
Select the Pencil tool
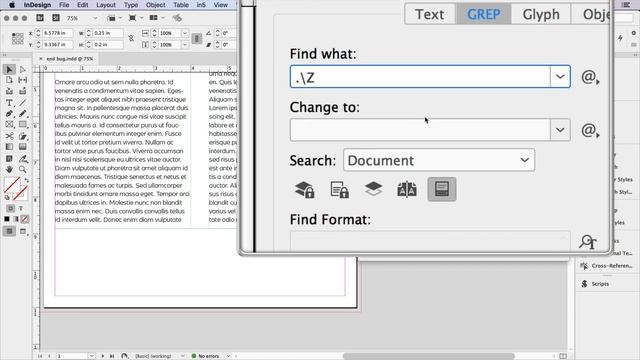click(23, 114)
